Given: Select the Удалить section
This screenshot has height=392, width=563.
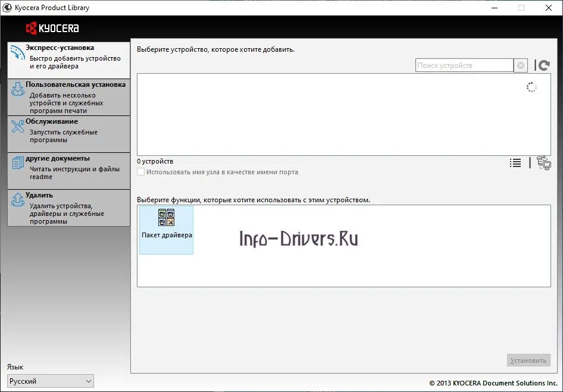Looking at the screenshot, I should coord(68,208).
